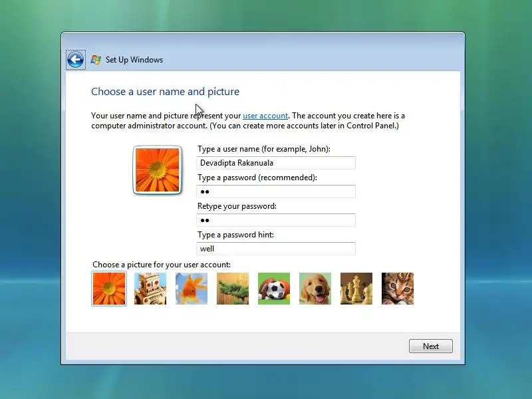The image size is (532, 399).
Task: Select the bonsai tree account picture
Action: [233, 289]
